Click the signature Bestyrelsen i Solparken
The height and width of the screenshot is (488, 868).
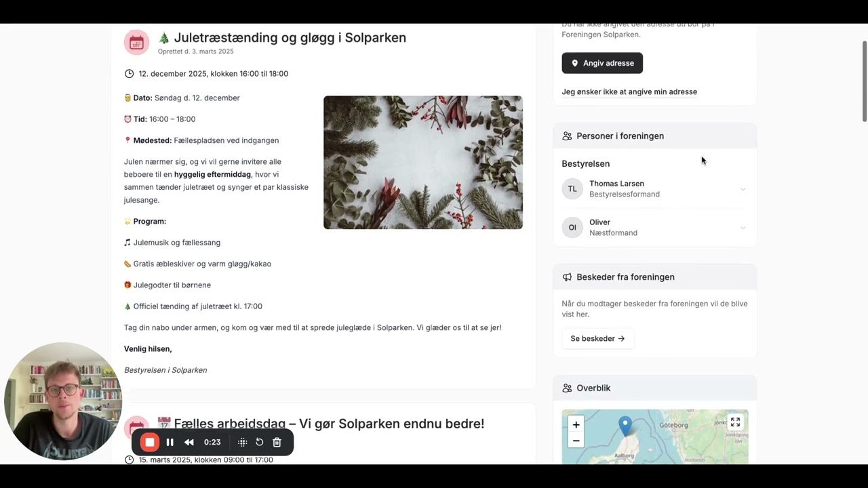coord(165,370)
